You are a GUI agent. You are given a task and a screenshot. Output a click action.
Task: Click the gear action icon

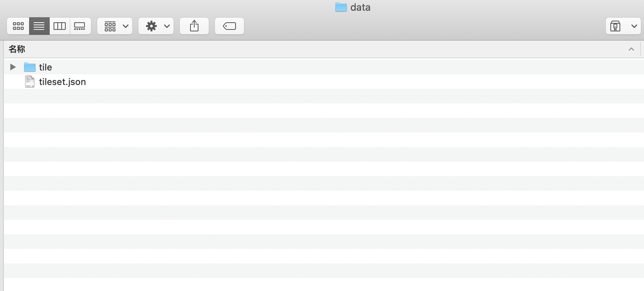tap(151, 27)
